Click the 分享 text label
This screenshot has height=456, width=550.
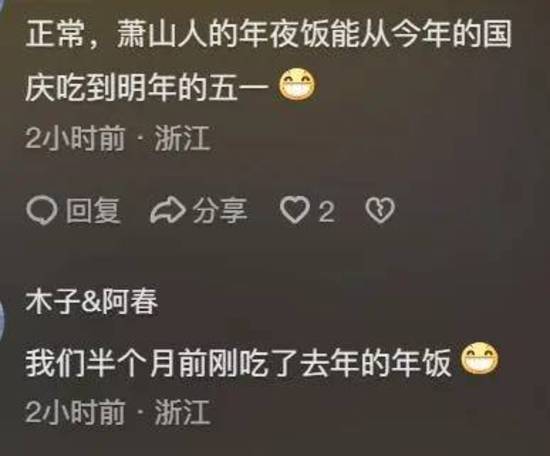[x=220, y=210]
